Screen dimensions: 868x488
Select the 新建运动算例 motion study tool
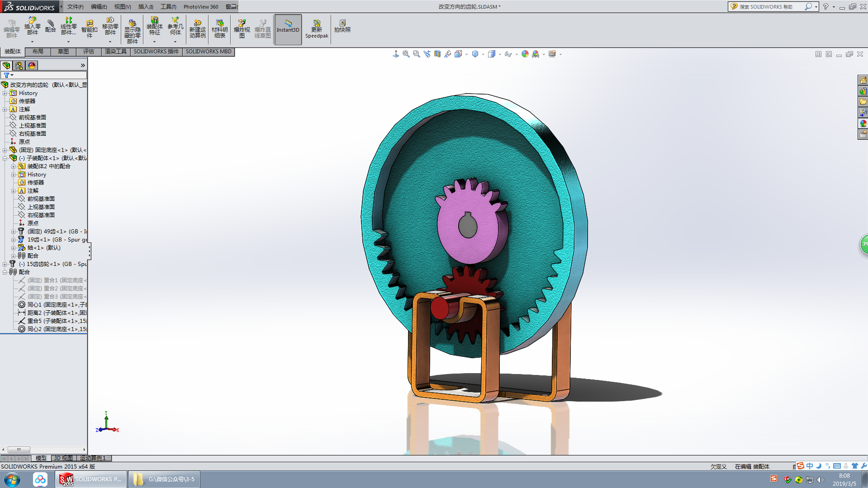(x=197, y=28)
